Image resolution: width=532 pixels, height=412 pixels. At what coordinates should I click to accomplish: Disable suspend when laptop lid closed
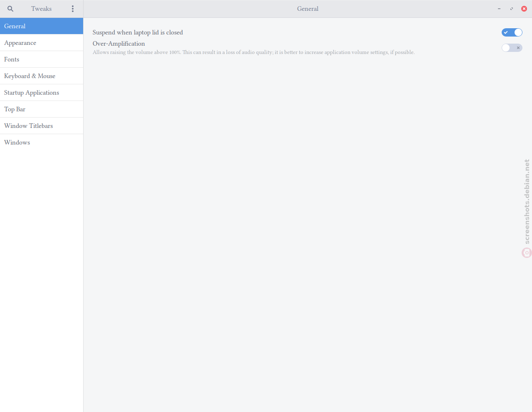pyautogui.click(x=512, y=32)
